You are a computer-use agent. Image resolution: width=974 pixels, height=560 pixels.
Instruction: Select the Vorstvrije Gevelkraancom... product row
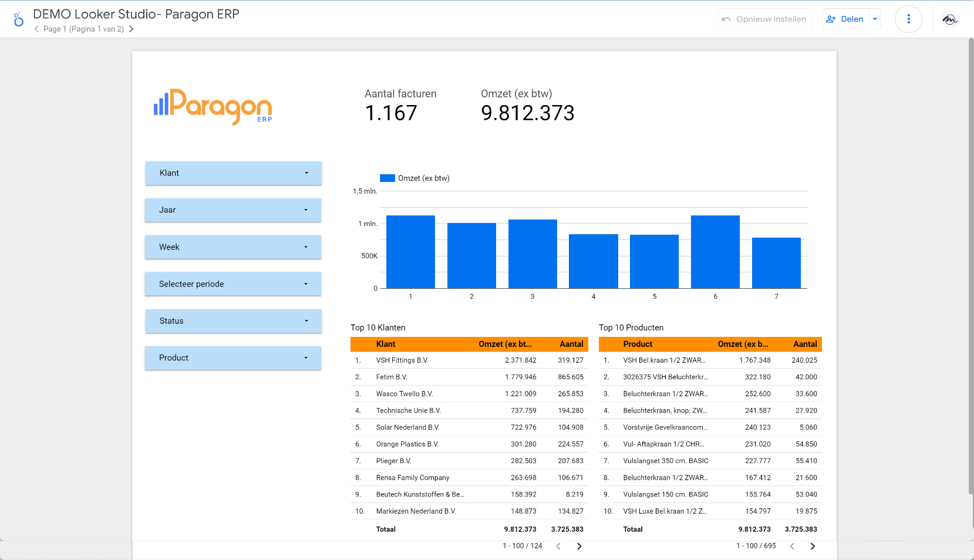pyautogui.click(x=710, y=427)
